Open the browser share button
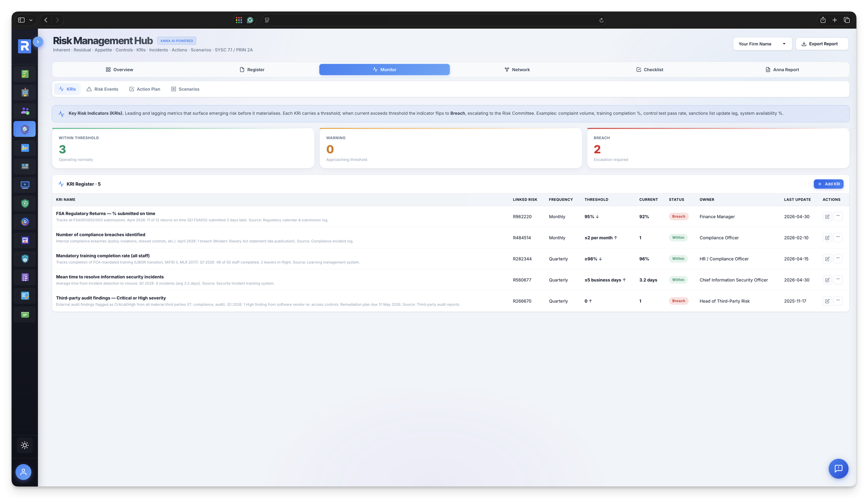Image resolution: width=868 pixels, height=498 pixels. [x=823, y=20]
